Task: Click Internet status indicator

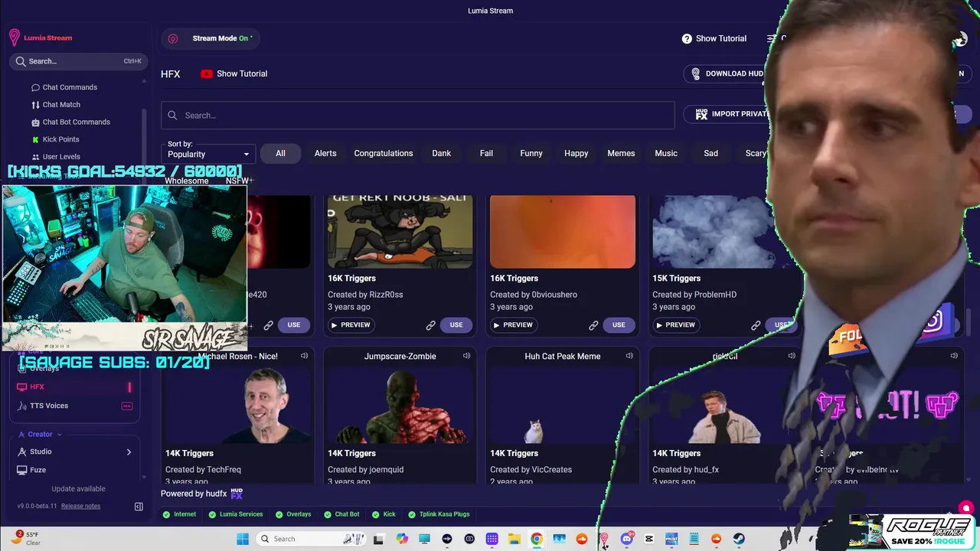Action: [179, 514]
